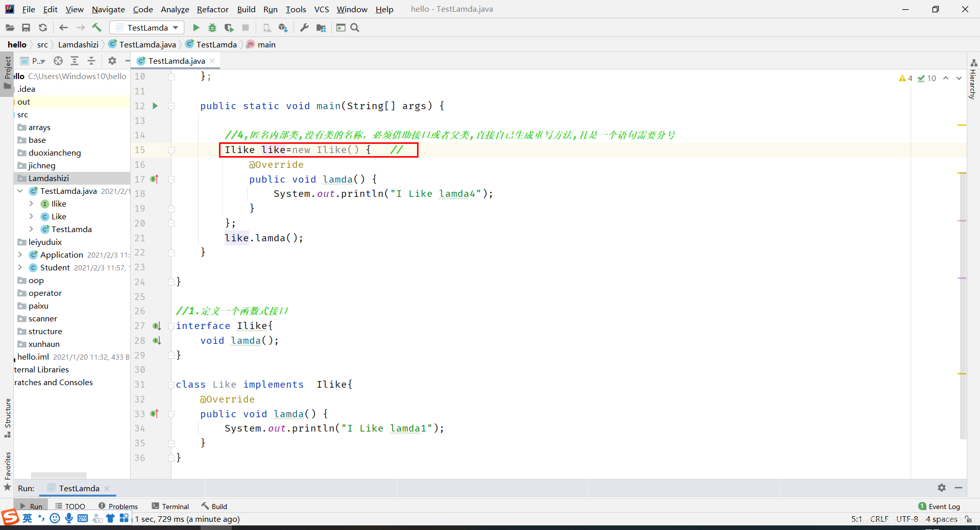980x530 pixels.
Task: Fold the Ilike interface at line 27
Action: click(171, 325)
